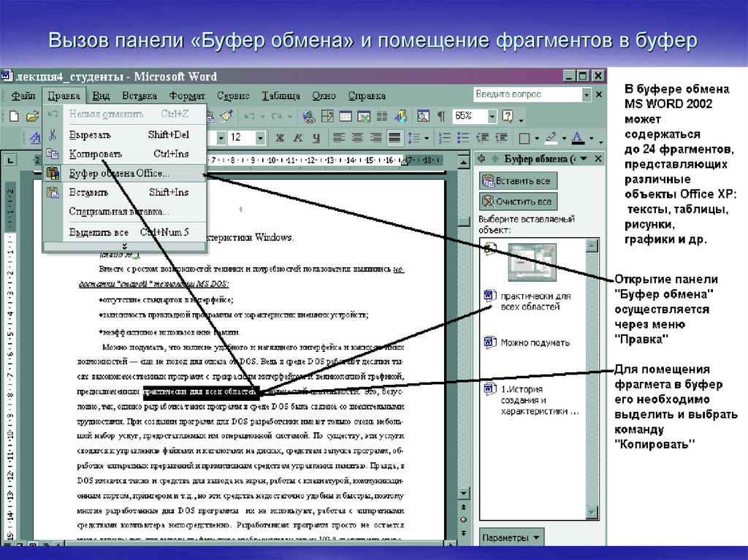Image resolution: width=748 pixels, height=560 pixels.
Task: Toggle Bold formatting (Ж)
Action: (280, 138)
